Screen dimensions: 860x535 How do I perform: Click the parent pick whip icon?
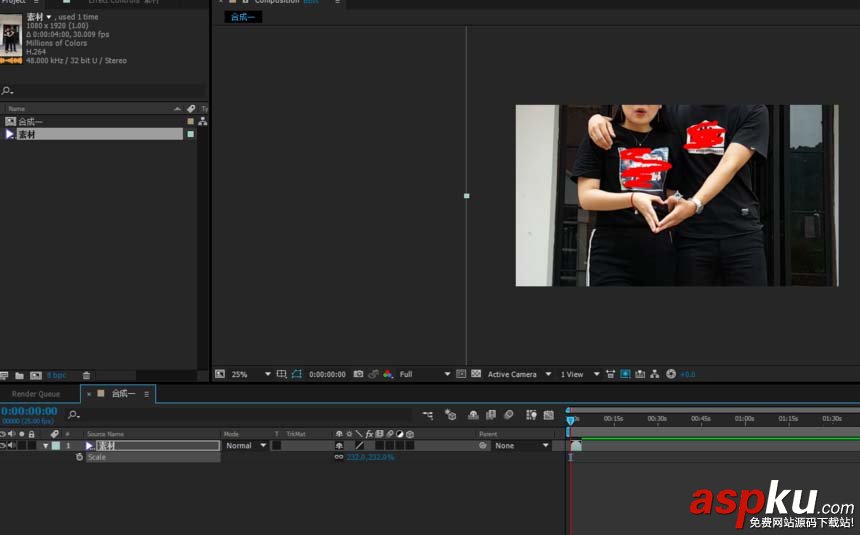483,446
